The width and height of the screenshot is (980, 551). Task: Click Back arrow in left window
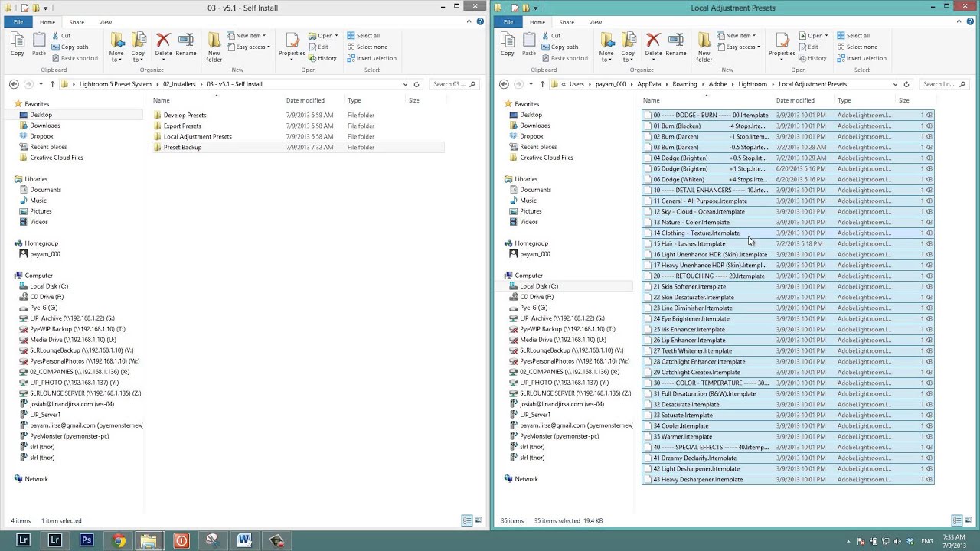click(14, 84)
